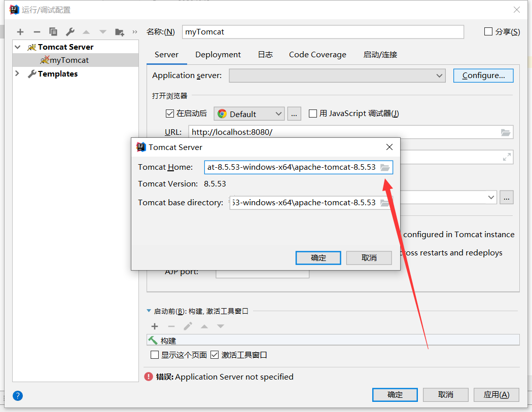Image resolution: width=532 pixels, height=412 pixels.
Task: Click the 名称 name input field
Action: pos(323,32)
